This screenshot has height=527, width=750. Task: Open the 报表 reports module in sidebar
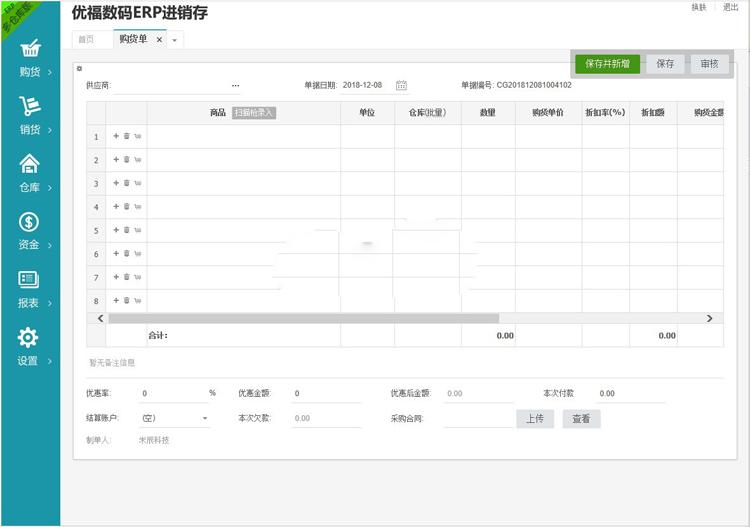[30, 288]
